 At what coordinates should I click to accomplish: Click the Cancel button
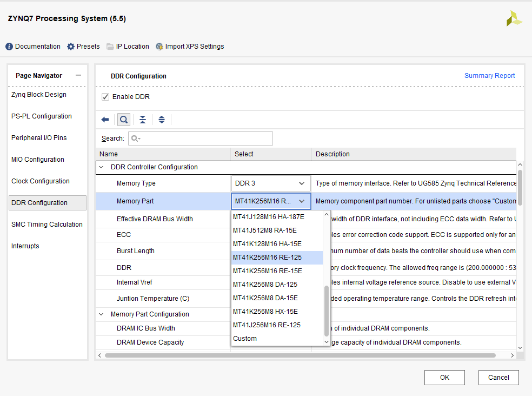498,378
